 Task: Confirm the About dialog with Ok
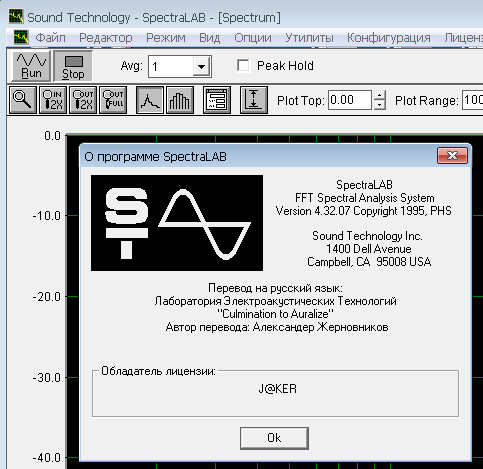pyautogui.click(x=274, y=438)
